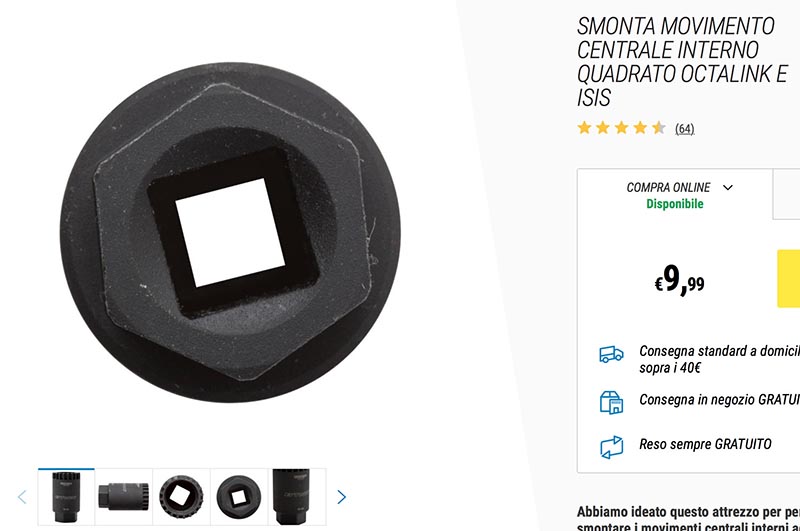
Task: Click the home delivery truck icon
Action: (x=611, y=354)
